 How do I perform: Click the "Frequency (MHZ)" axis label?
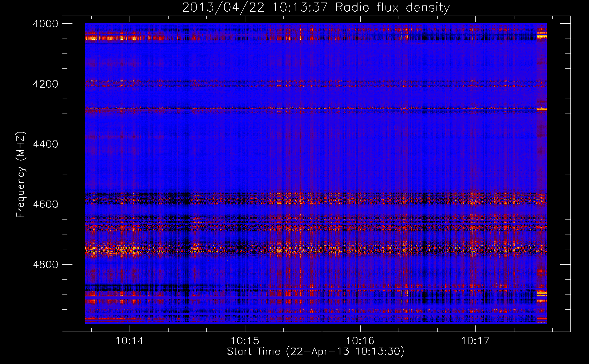21,175
